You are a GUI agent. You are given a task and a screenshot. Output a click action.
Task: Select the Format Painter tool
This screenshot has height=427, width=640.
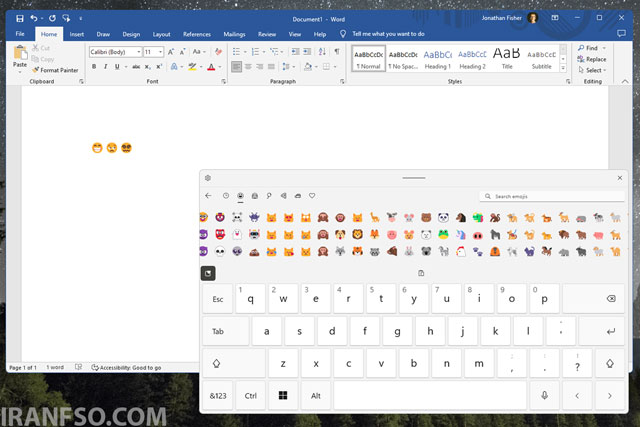[x=55, y=70]
